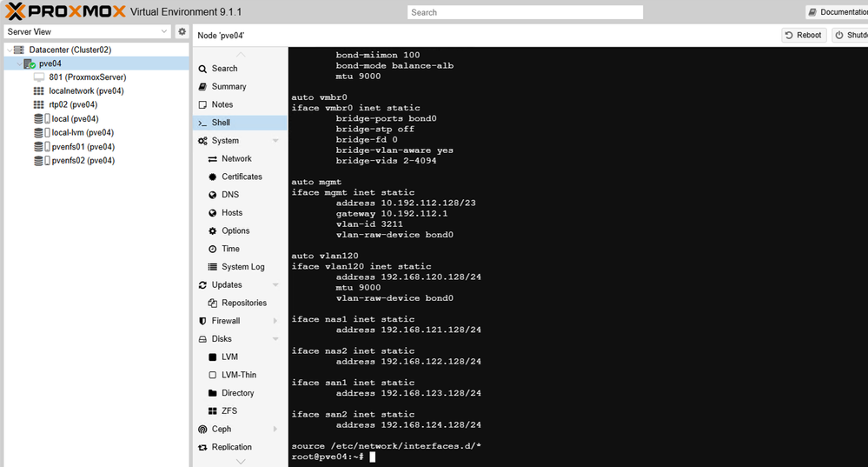Expand the Firewall submenu arrow
This screenshot has height=467, width=868.
275,321
